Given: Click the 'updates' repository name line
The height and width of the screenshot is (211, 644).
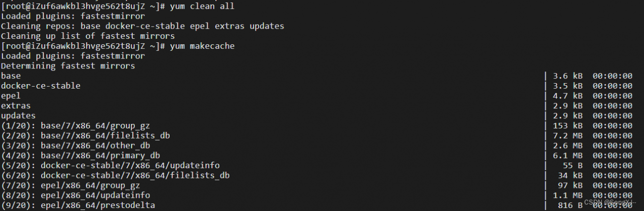Looking at the screenshot, I should pyautogui.click(x=18, y=116).
